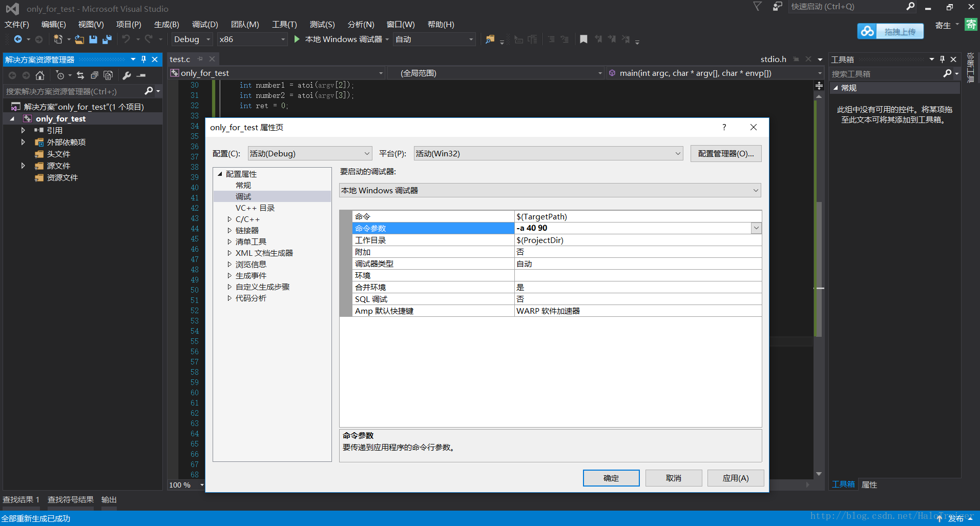This screenshot has width=980, height=526.
Task: Click the sync with active document icon
Action: [x=80, y=75]
